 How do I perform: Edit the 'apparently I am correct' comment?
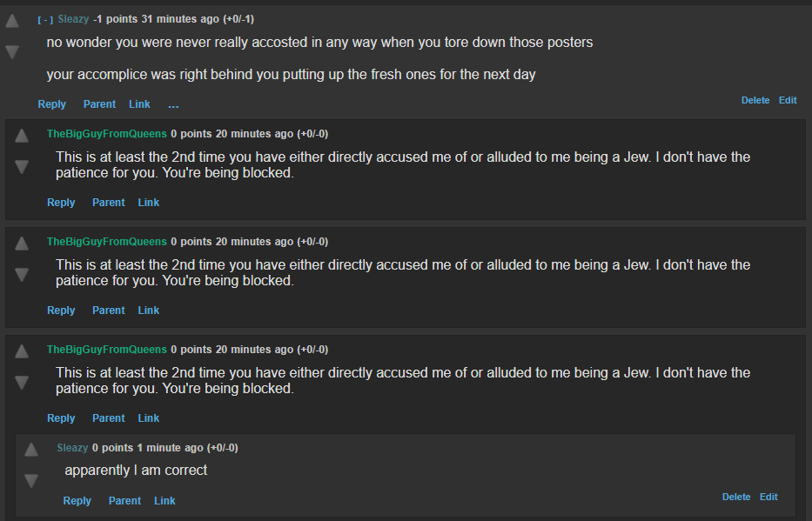pos(768,497)
